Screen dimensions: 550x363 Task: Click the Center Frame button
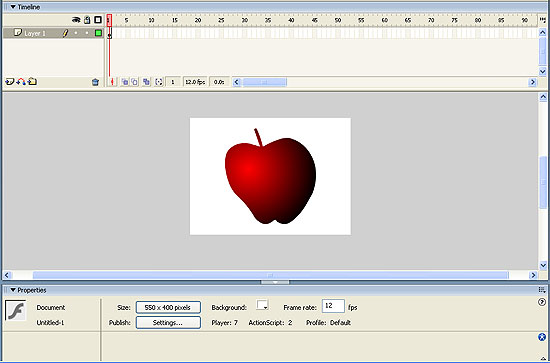(113, 82)
